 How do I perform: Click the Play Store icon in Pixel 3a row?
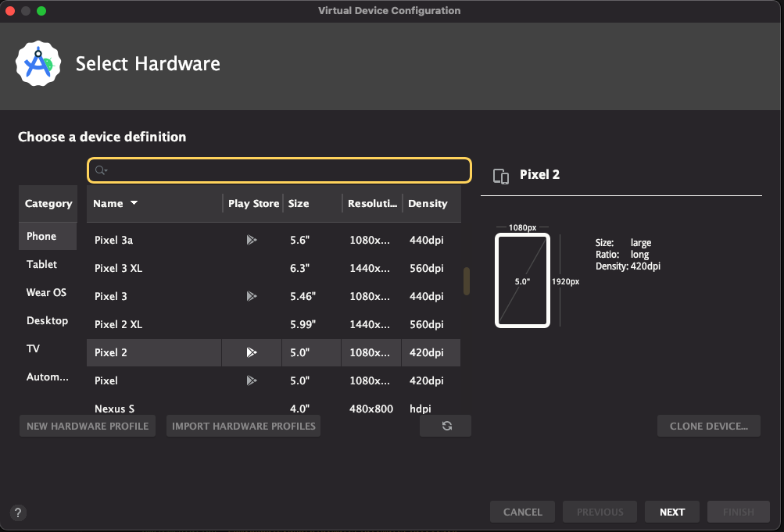coord(252,240)
